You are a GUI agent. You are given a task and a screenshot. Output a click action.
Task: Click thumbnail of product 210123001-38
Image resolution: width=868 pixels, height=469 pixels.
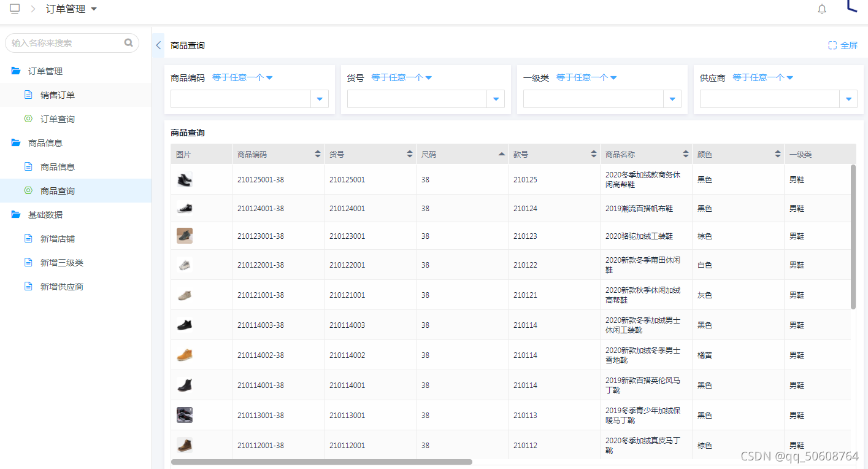coord(185,236)
